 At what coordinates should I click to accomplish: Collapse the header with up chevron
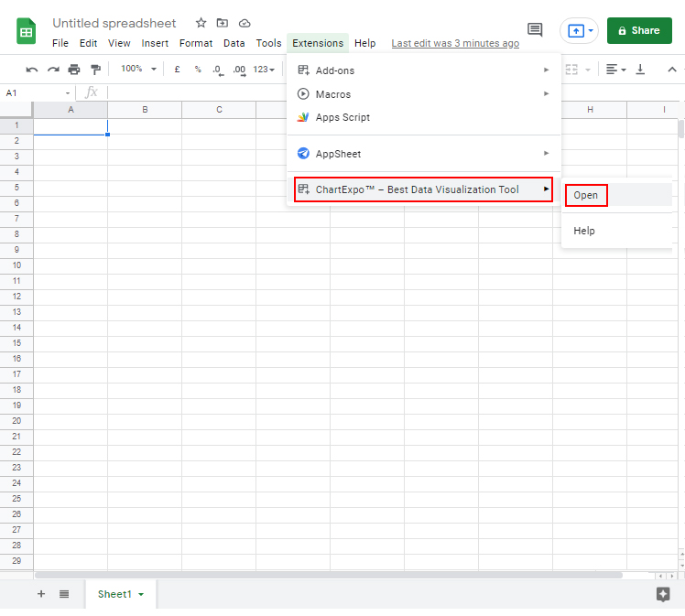[672, 70]
